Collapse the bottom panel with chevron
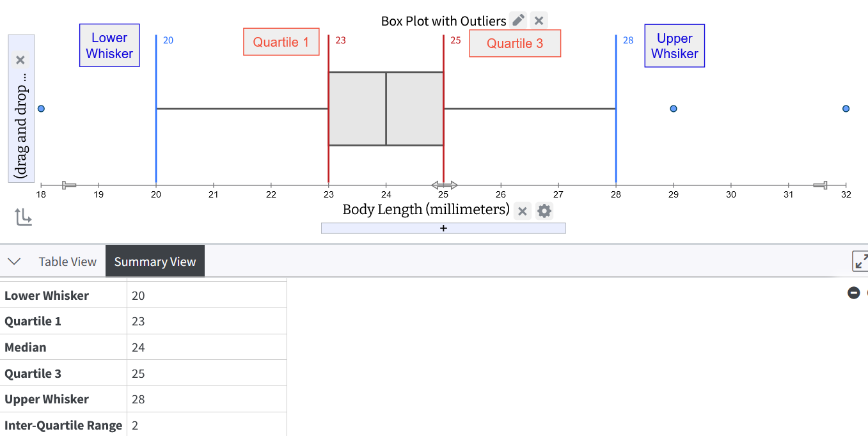This screenshot has width=868, height=436. [x=14, y=261]
